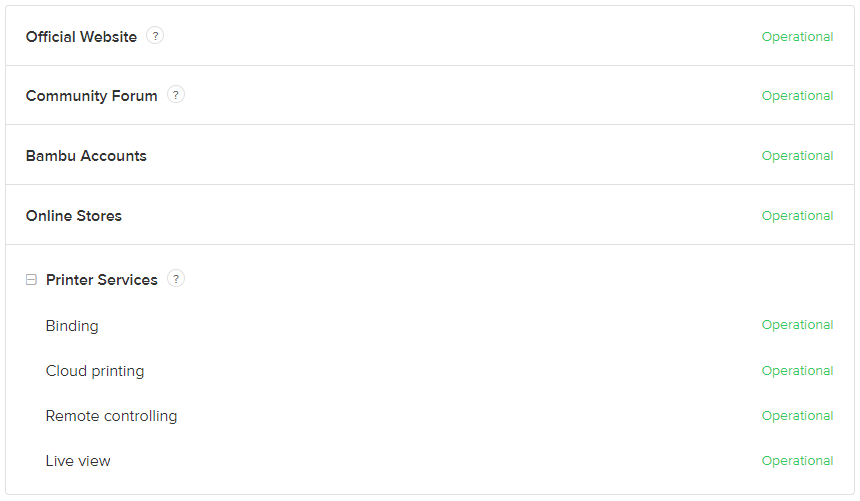Click the Operational status for Online Stores
Screen dimensions: 860x501
click(x=797, y=216)
